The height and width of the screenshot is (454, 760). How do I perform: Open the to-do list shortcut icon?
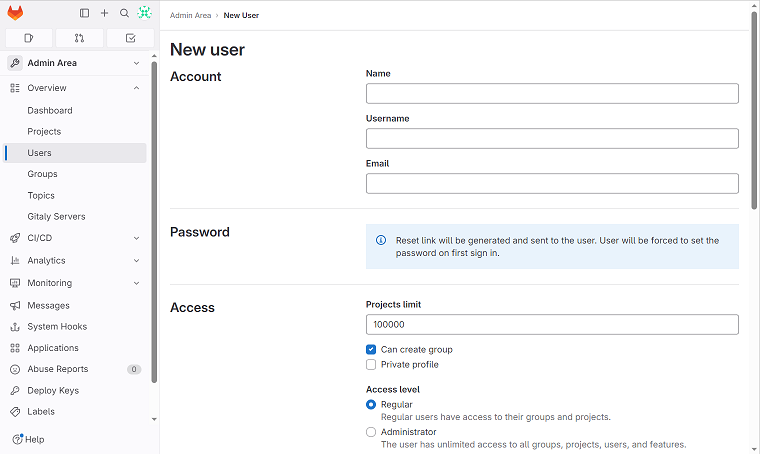131,38
